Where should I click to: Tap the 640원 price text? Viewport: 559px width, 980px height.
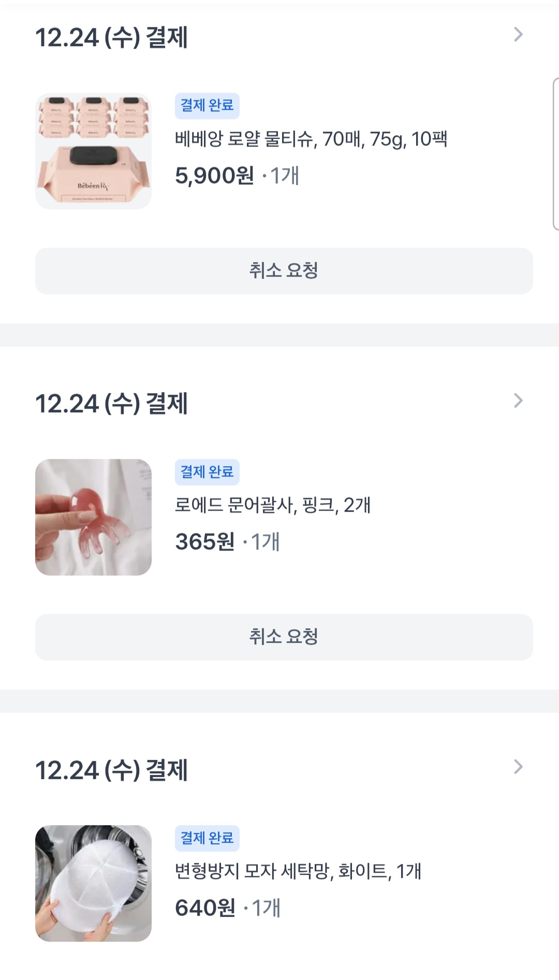(x=205, y=908)
